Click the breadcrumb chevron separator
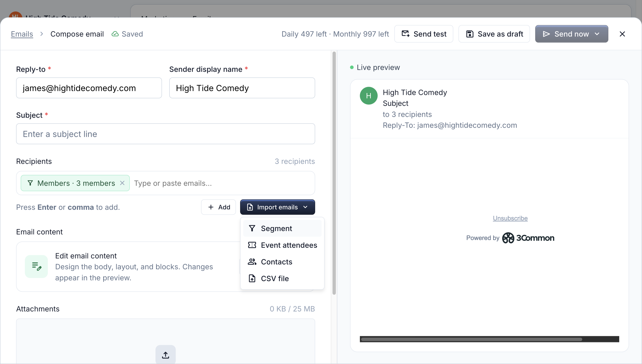Viewport: 642px width, 364px height. pos(42,34)
